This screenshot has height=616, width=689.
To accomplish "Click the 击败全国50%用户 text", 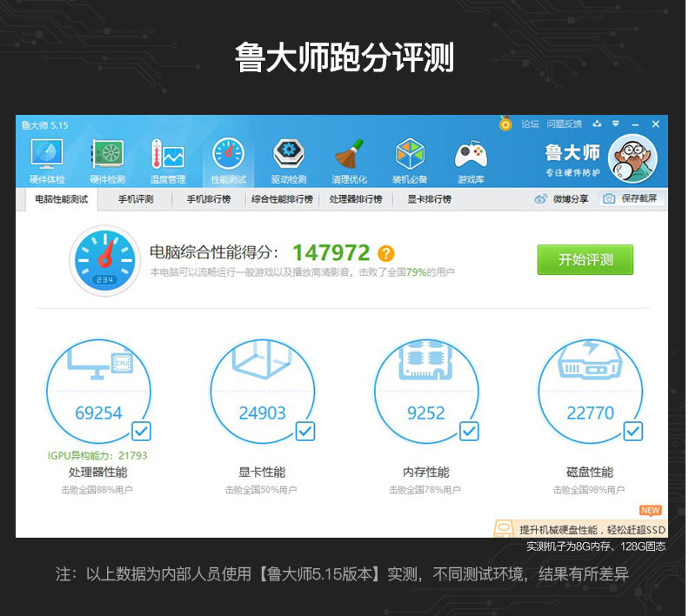I will coord(261,490).
